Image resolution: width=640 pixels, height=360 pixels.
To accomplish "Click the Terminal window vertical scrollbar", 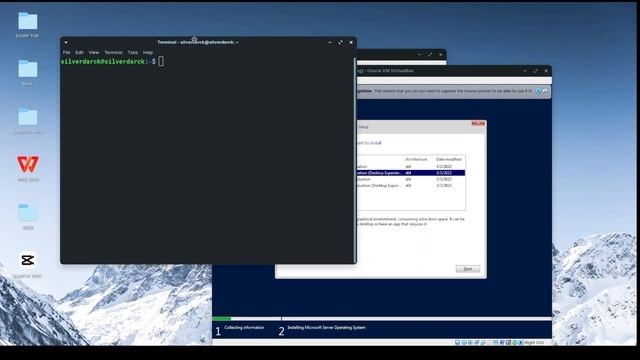I will coord(355,160).
